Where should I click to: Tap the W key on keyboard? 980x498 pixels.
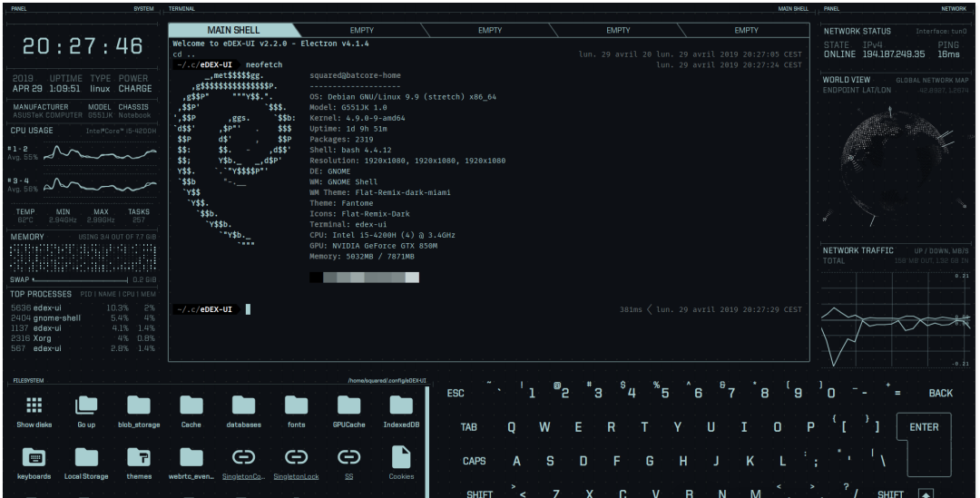coord(545,427)
